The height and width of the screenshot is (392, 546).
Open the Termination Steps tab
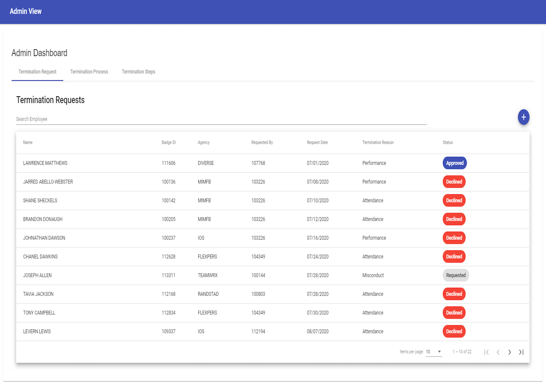138,72
